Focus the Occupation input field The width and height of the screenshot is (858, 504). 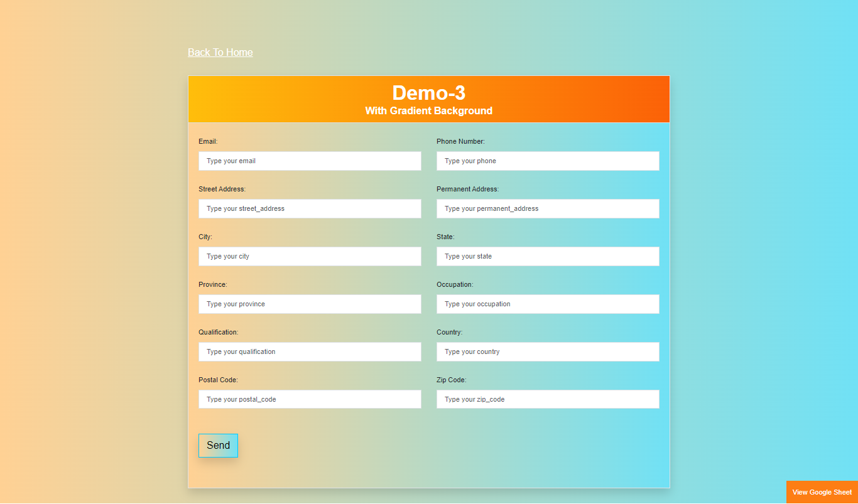coord(548,304)
